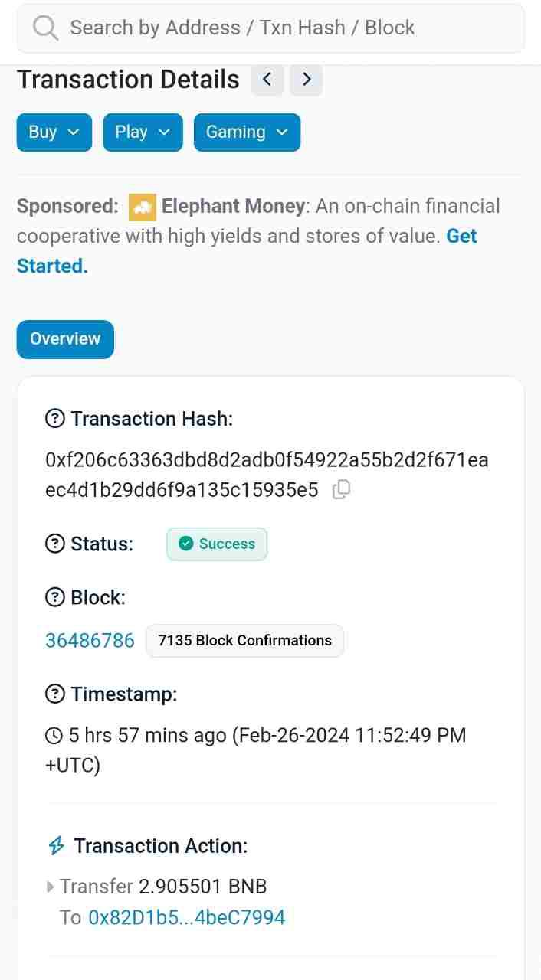Click help icon next to Block
Screen dimensions: 541x980
pos(55,597)
